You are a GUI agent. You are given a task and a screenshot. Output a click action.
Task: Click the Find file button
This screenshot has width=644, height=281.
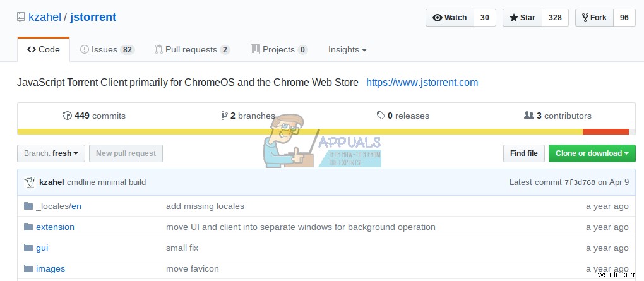tap(523, 153)
